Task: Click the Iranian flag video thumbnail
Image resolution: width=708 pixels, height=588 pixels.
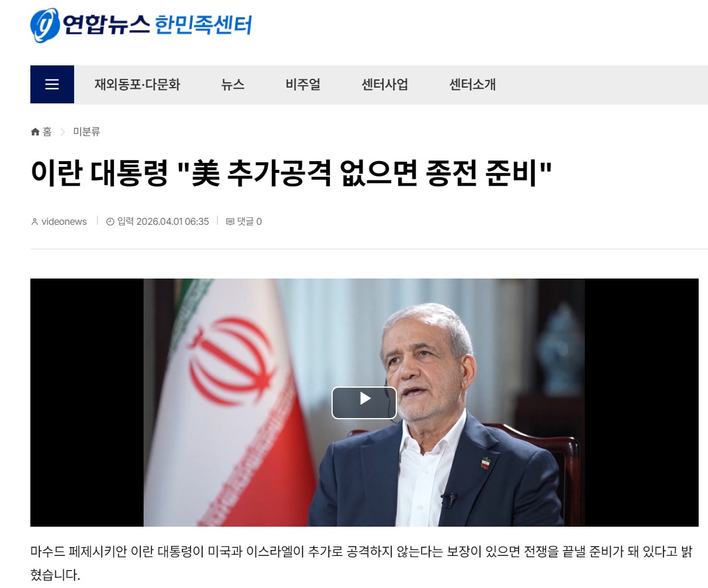Action: 364,402
